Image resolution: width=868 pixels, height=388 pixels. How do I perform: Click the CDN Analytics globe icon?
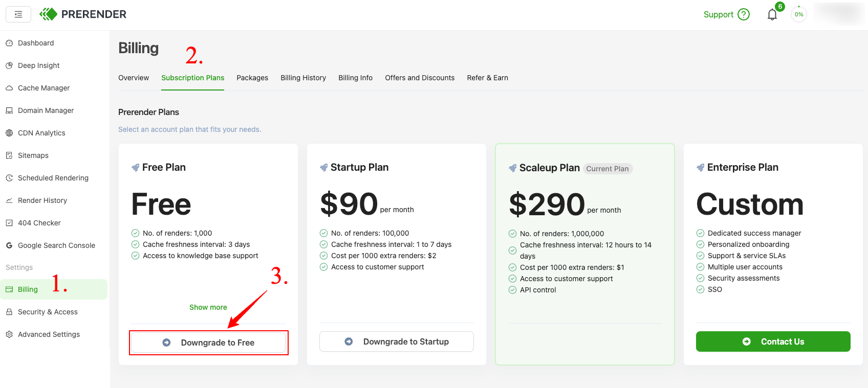pyautogui.click(x=9, y=133)
